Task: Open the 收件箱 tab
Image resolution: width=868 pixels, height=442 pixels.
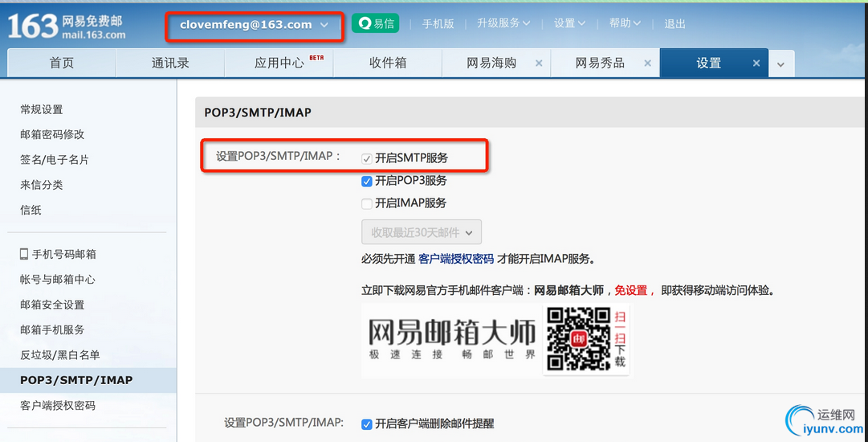Action: (x=388, y=63)
